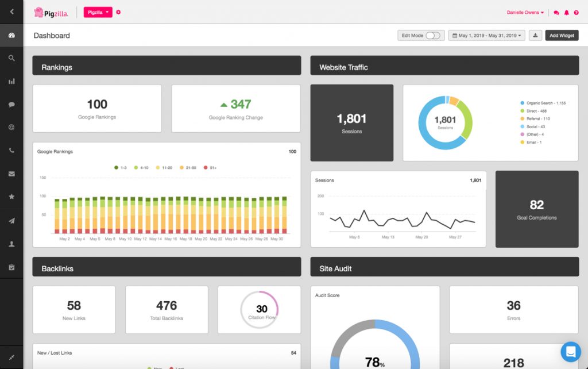Screen dimensions: 588x369
Task: Toggle the 11-20 rankings legend series
Action: point(164,168)
